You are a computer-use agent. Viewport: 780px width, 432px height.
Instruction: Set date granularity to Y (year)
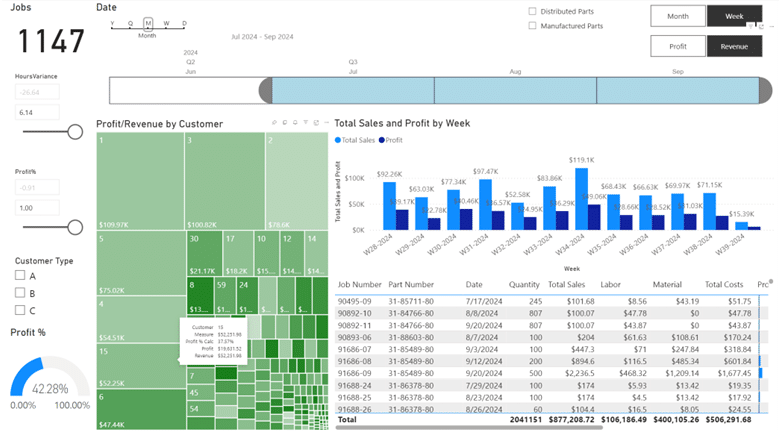point(112,24)
